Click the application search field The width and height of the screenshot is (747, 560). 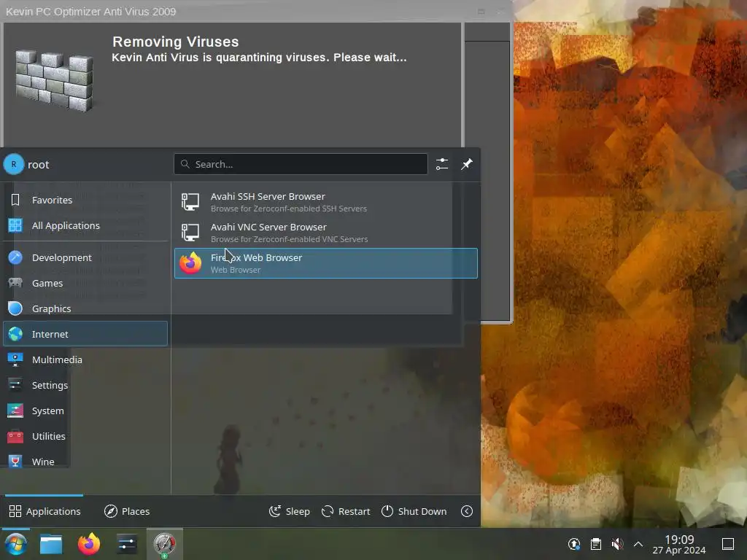pos(301,164)
